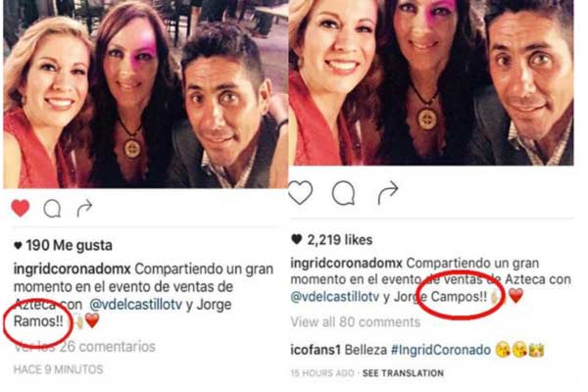
Task: Expand View all 80 comments
Action: (356, 321)
